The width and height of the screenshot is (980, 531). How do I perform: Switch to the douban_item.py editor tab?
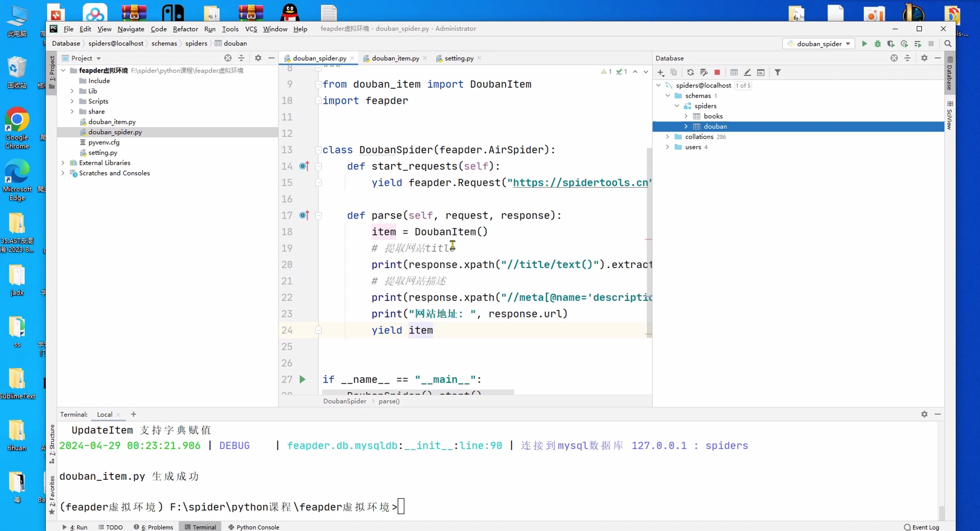click(395, 58)
